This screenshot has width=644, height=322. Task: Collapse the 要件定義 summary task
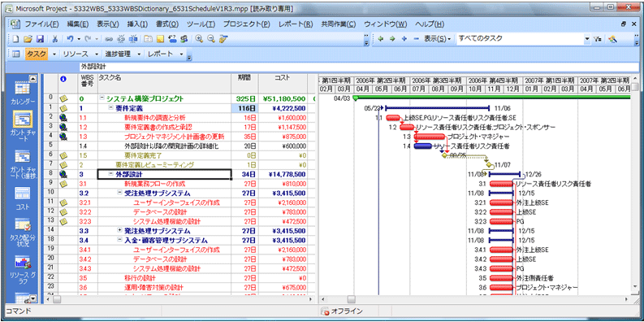pos(111,107)
